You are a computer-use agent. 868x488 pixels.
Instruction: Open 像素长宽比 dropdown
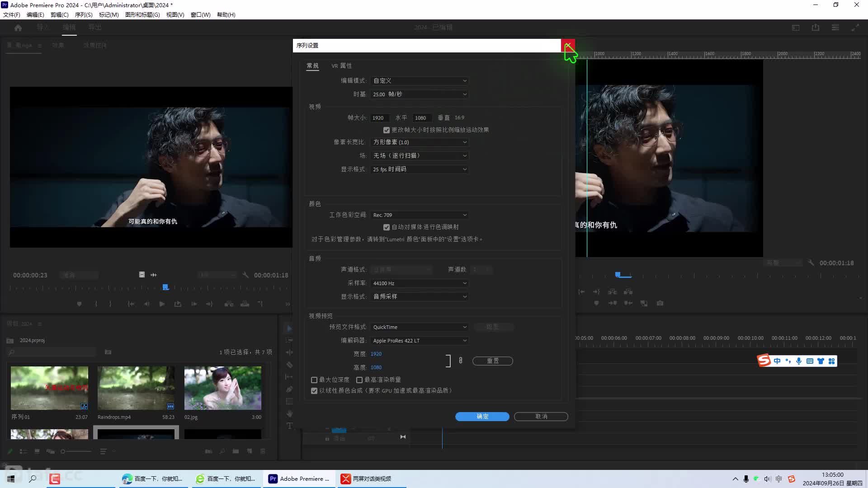420,142
